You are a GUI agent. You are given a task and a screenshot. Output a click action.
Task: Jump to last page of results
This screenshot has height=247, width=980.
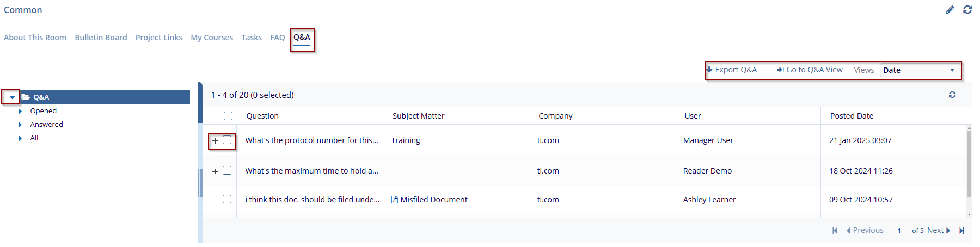pos(962,231)
